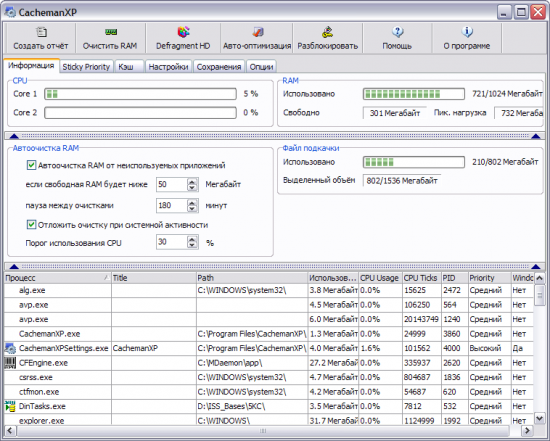This screenshot has height=441, width=550.
Task: Select the CachemanXP.exe process row
Action: click(x=269, y=334)
